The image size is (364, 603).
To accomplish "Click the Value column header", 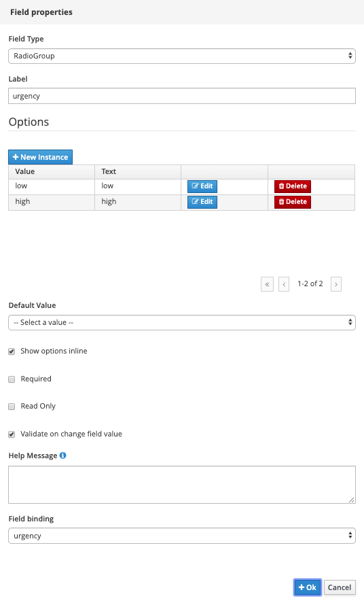I will click(52, 171).
